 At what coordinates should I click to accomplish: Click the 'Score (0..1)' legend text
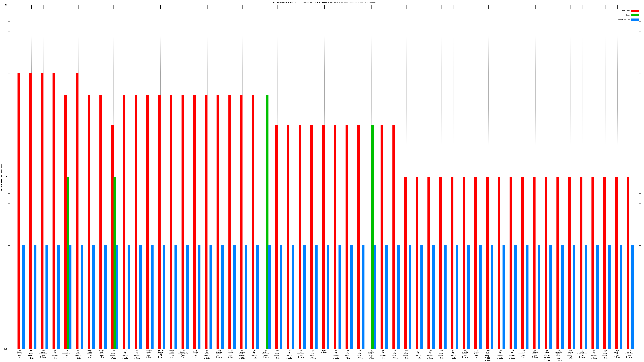point(624,20)
